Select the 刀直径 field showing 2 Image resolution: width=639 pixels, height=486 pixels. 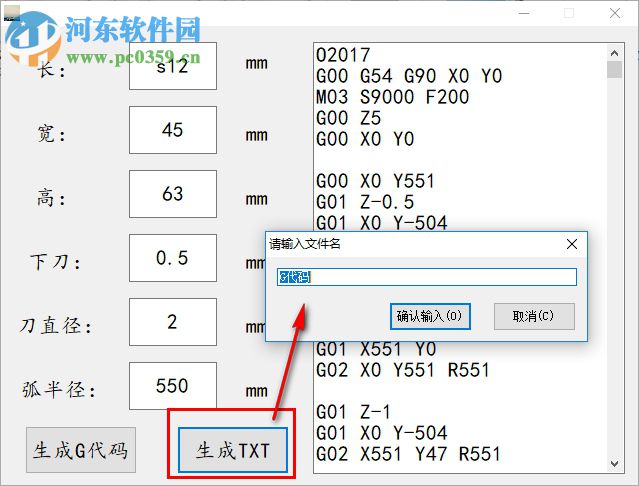point(173,322)
